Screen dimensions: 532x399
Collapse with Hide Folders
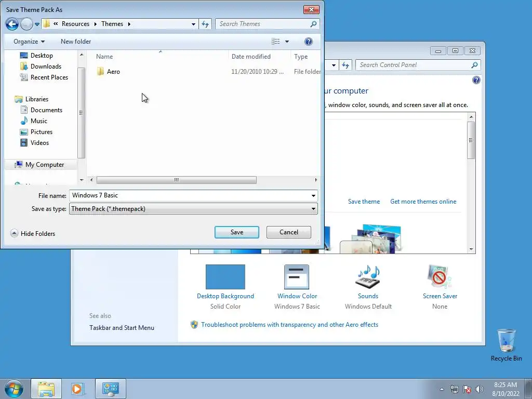tap(33, 233)
